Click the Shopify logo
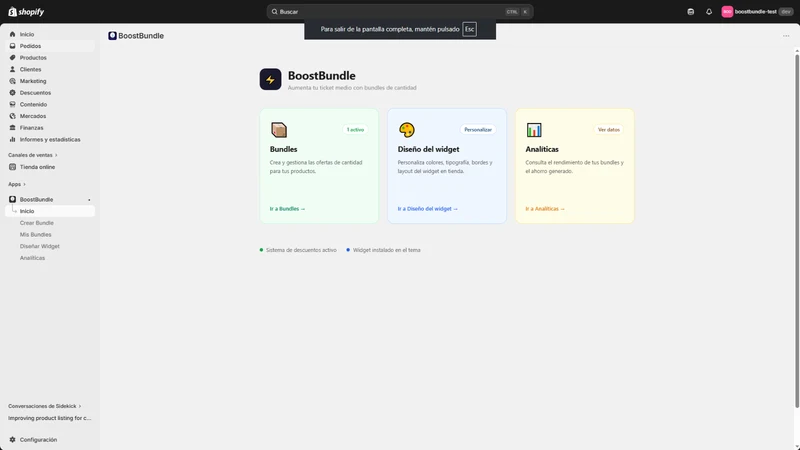 click(26, 12)
